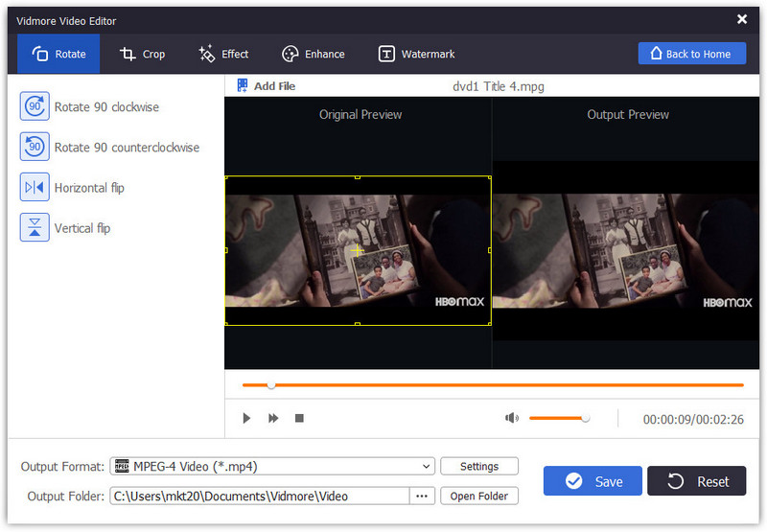This screenshot has height=532, width=767.
Task: Click the dvd1 Title 4.mpg file name
Action: click(x=499, y=86)
